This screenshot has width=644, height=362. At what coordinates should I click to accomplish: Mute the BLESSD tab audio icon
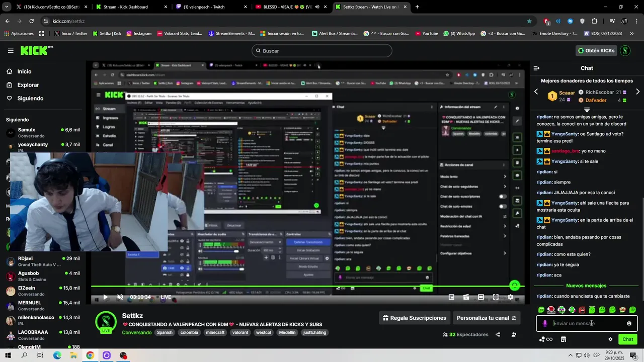pos(317,7)
